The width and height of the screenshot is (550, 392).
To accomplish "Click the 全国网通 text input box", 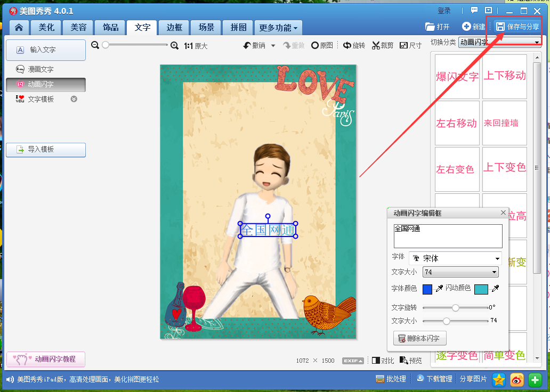I will click(448, 236).
